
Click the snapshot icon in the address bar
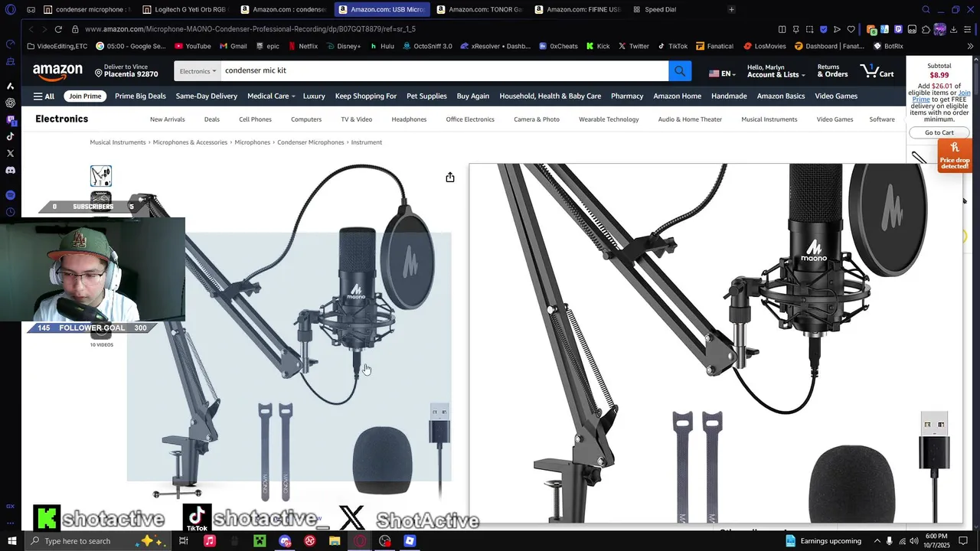click(x=809, y=29)
